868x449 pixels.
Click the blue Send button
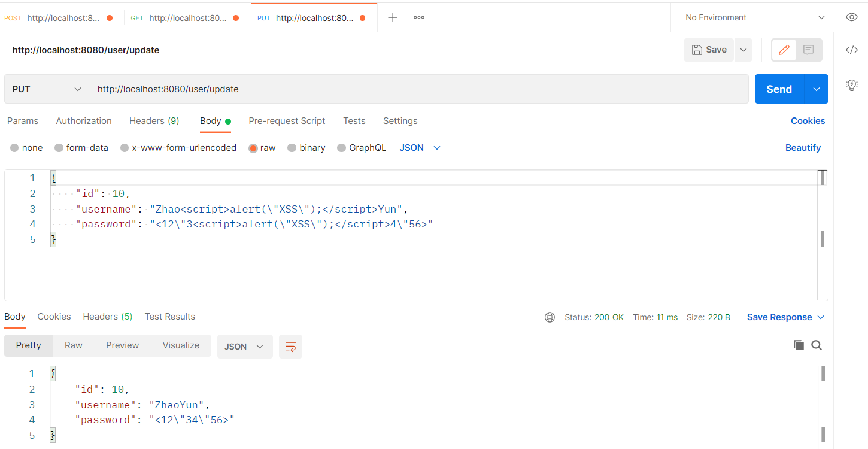tap(779, 89)
